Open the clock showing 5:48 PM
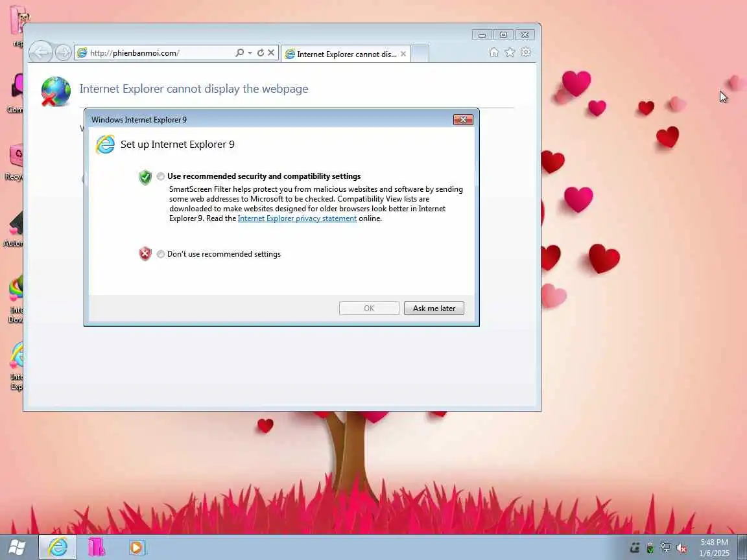Viewport: 747px width, 560px height. click(714, 548)
